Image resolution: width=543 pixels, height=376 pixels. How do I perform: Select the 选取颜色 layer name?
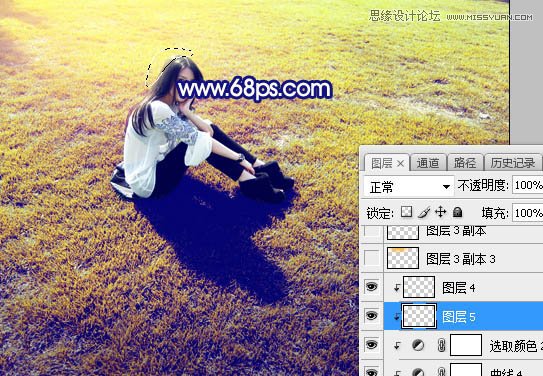tap(516, 346)
